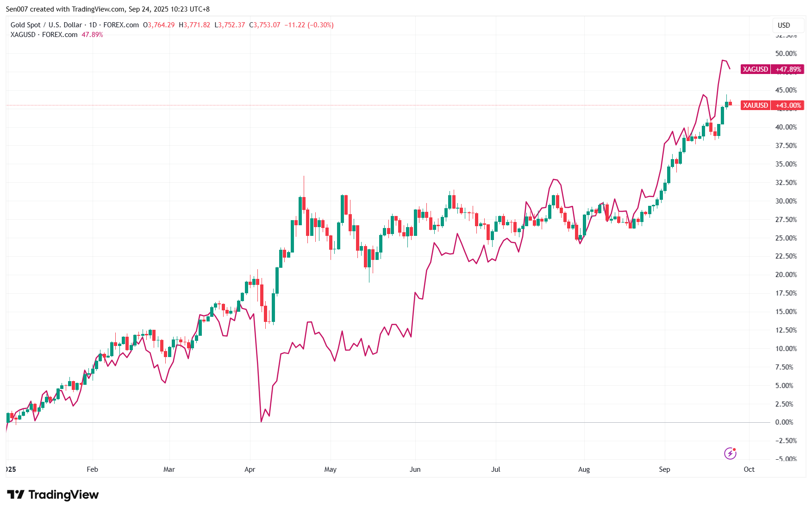812x512 pixels.
Task: Click the 20.00% price scale label
Action: coord(786,275)
